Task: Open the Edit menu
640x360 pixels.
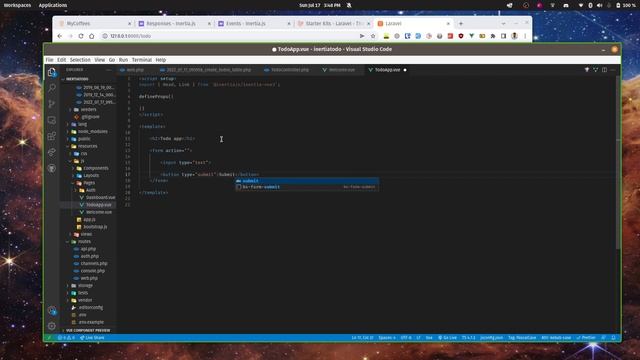Action: click(x=62, y=60)
